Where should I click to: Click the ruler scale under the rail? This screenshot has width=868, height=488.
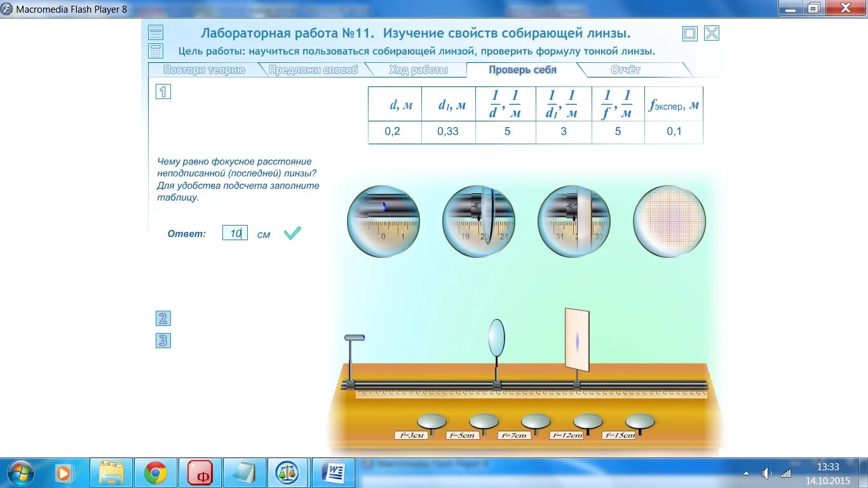pyautogui.click(x=531, y=394)
